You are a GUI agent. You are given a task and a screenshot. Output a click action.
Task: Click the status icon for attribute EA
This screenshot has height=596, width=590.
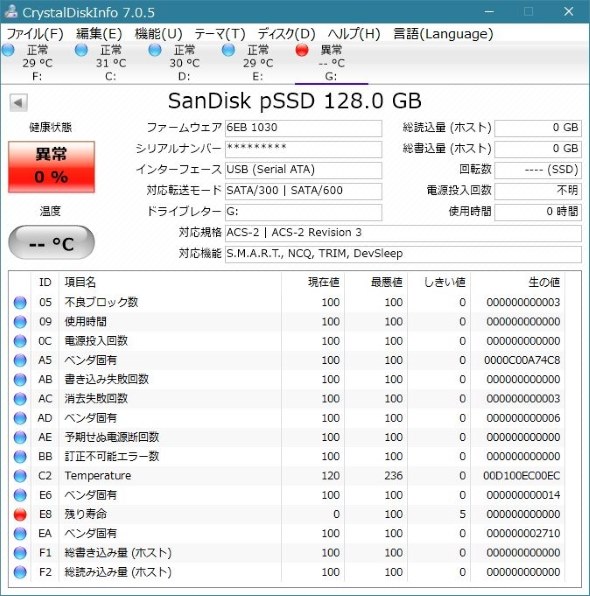[20, 534]
